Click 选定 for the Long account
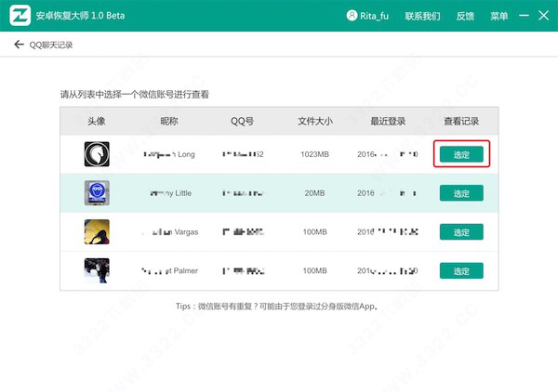 pyautogui.click(x=461, y=154)
